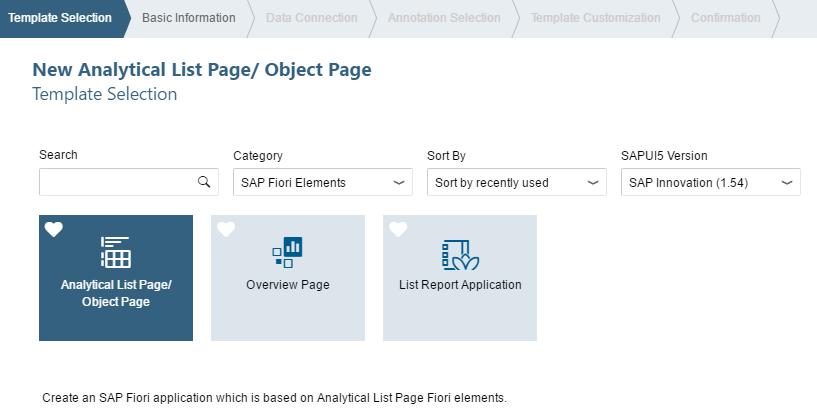Click the Sort By dropdown arrow
The width and height of the screenshot is (817, 420).
(592, 182)
